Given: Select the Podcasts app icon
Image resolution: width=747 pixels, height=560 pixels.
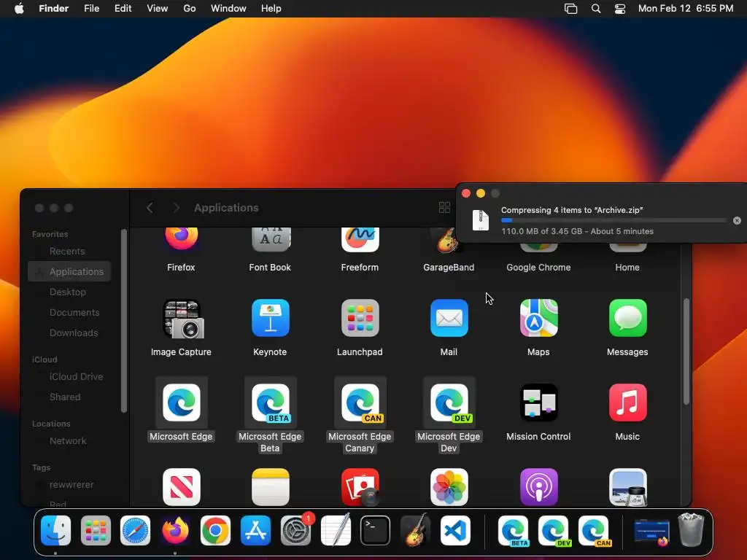Looking at the screenshot, I should point(539,487).
